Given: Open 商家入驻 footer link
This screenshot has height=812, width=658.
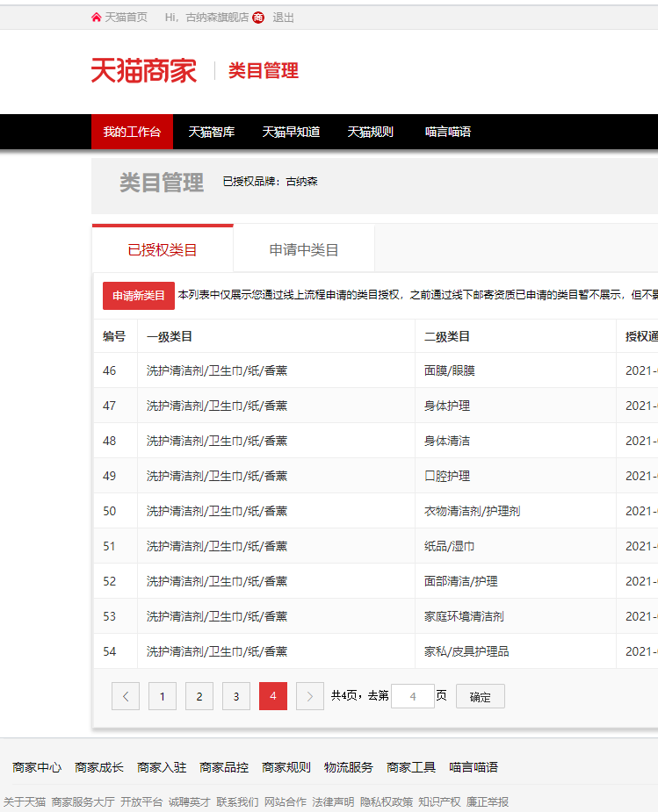Looking at the screenshot, I should [x=162, y=767].
